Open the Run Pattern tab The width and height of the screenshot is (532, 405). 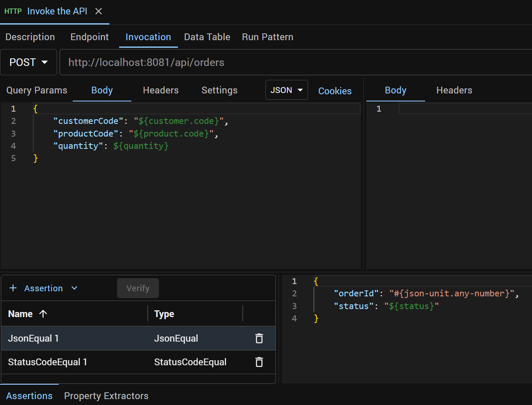pyautogui.click(x=267, y=37)
